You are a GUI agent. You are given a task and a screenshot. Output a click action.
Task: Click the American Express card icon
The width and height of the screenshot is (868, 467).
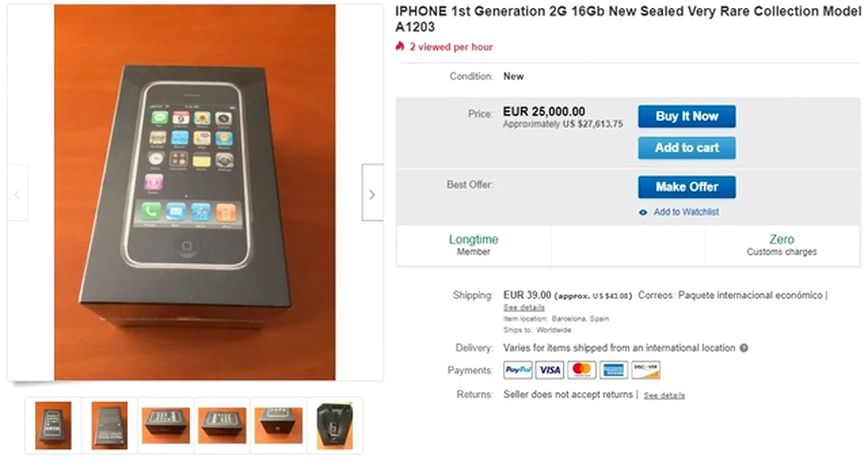click(613, 370)
